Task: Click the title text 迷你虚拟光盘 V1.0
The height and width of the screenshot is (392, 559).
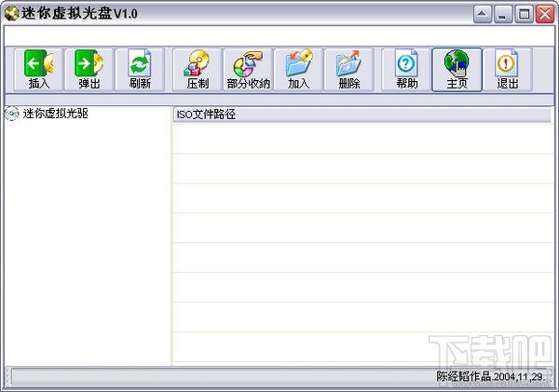Action: click(79, 14)
